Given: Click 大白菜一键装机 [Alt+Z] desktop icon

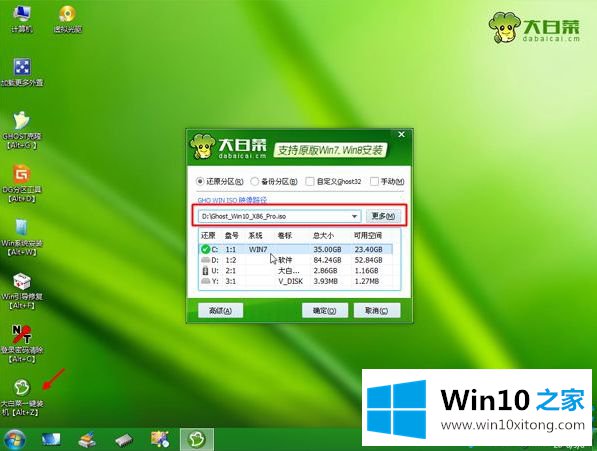Looking at the screenshot, I should (22, 397).
